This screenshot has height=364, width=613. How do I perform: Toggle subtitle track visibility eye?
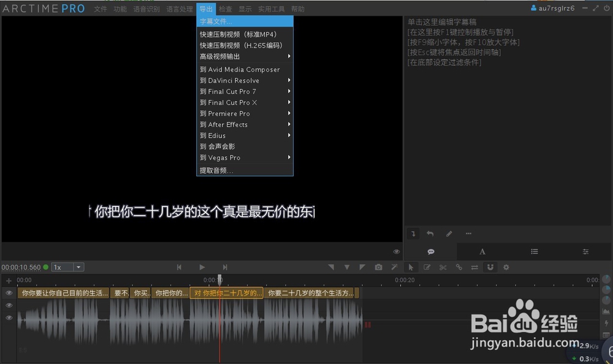point(9,293)
